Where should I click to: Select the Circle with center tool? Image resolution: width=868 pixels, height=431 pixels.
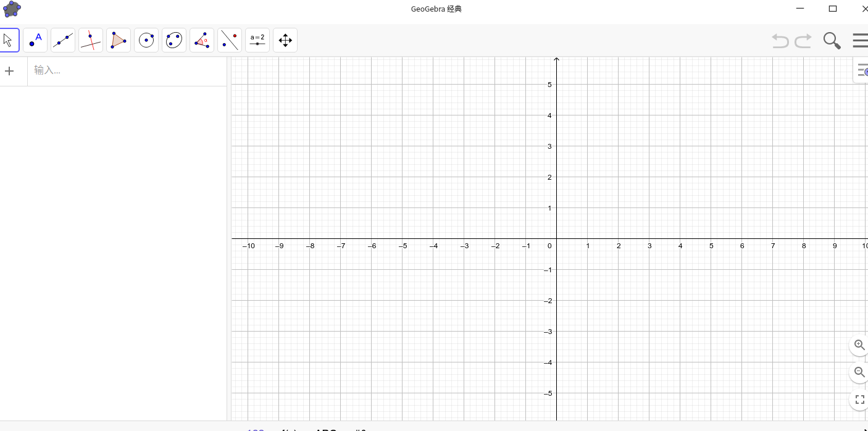point(146,40)
